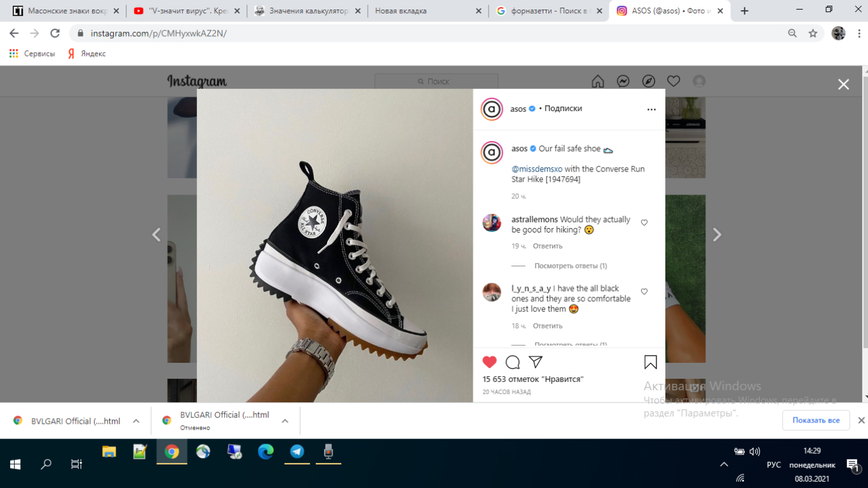Like the ASOS post with the heart icon

(489, 362)
